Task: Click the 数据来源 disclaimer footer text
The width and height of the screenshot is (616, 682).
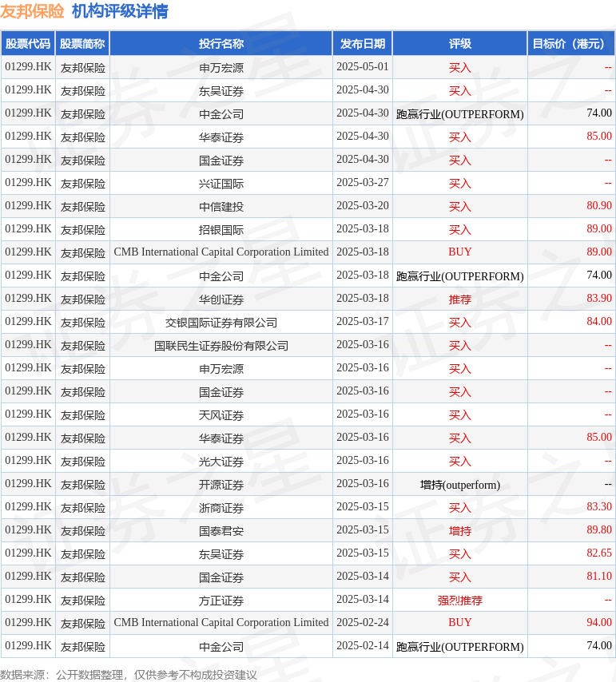Action: pos(129,675)
